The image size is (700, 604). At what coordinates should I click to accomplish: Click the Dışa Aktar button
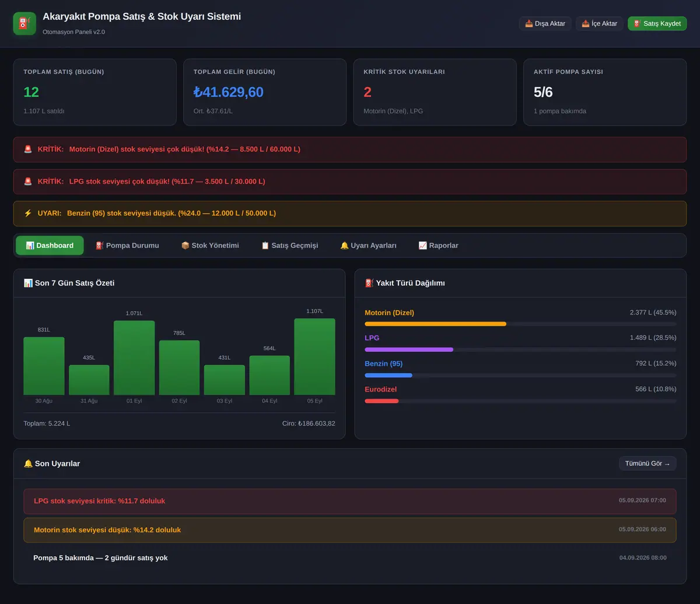tap(545, 23)
